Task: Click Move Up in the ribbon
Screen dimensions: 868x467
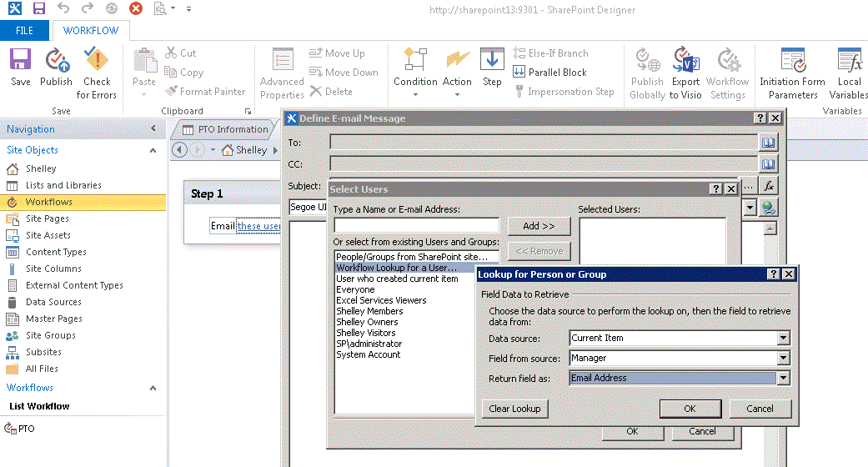Action: 337,53
